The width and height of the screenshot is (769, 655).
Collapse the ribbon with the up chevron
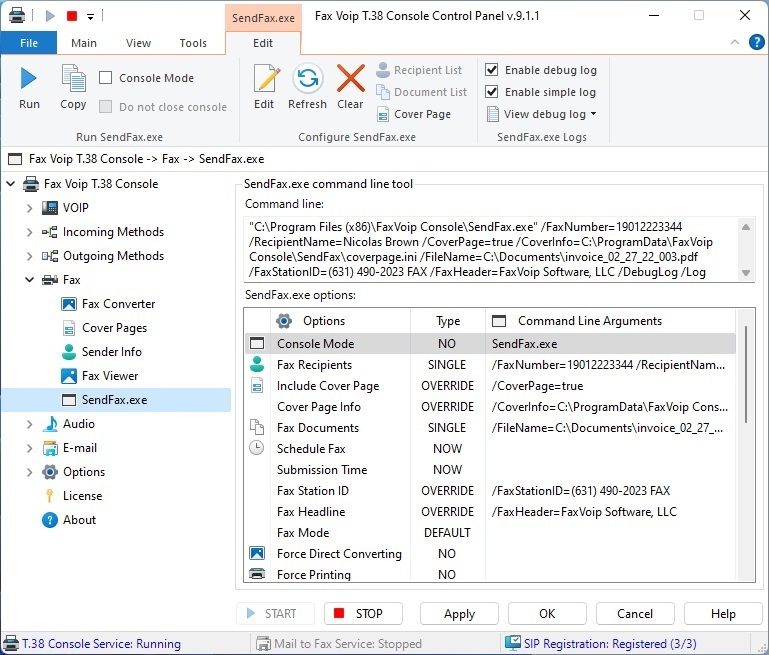[735, 42]
